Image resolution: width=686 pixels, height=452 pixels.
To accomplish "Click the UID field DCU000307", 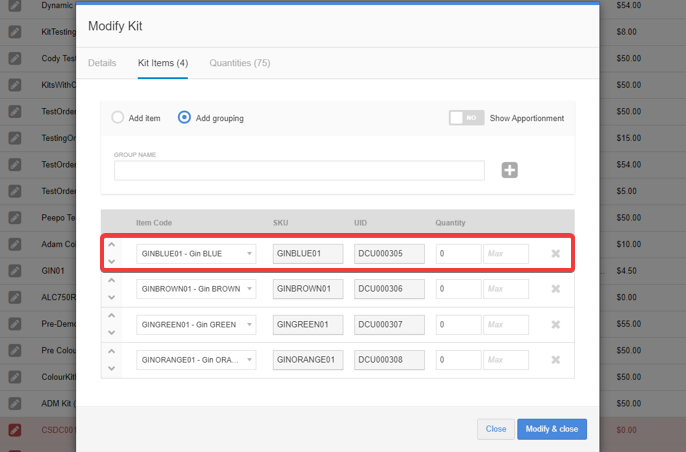I will point(389,325).
